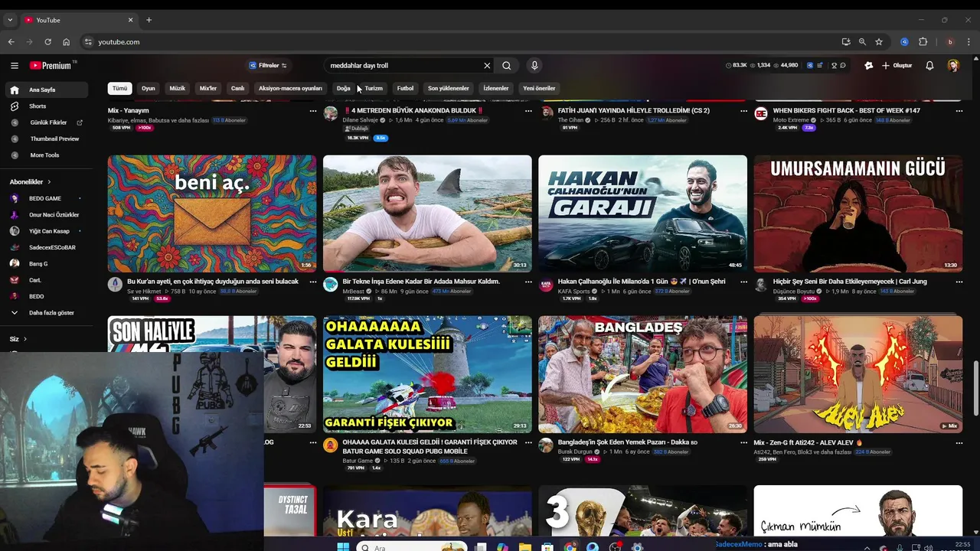
Task: Click the blue extension icon in stats bar
Action: click(x=810, y=66)
